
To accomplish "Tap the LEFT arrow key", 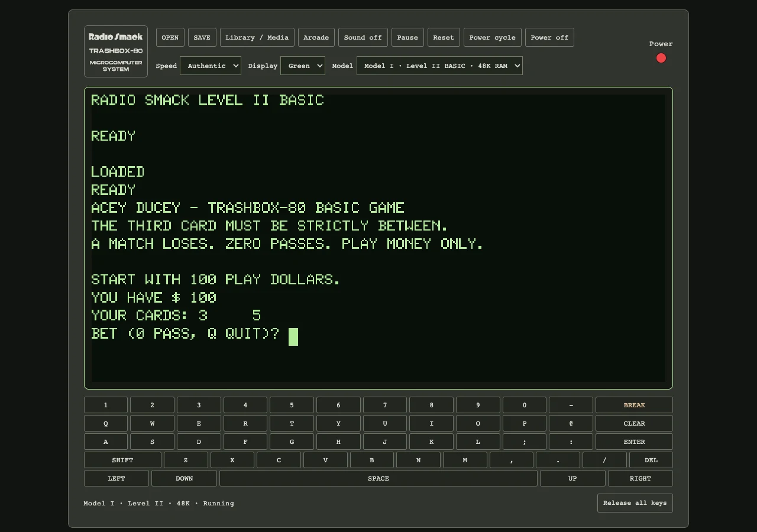I will coord(117,478).
